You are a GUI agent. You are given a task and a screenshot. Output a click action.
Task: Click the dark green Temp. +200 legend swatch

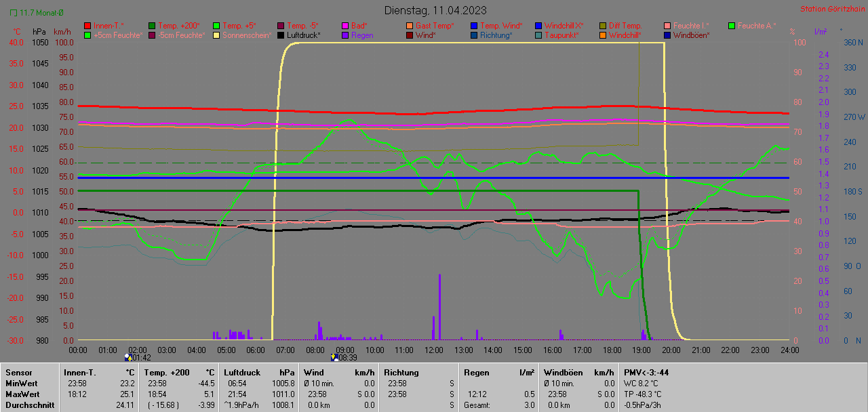[x=152, y=26]
